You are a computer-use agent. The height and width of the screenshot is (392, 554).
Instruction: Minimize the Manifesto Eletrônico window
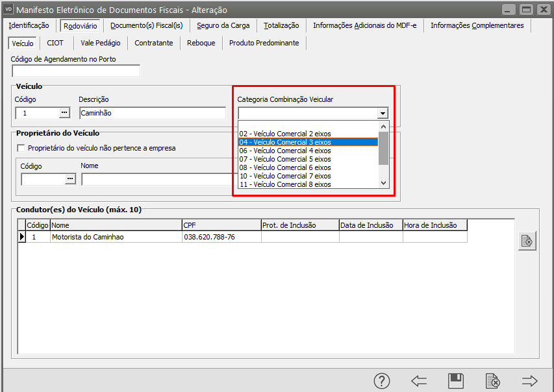509,10
